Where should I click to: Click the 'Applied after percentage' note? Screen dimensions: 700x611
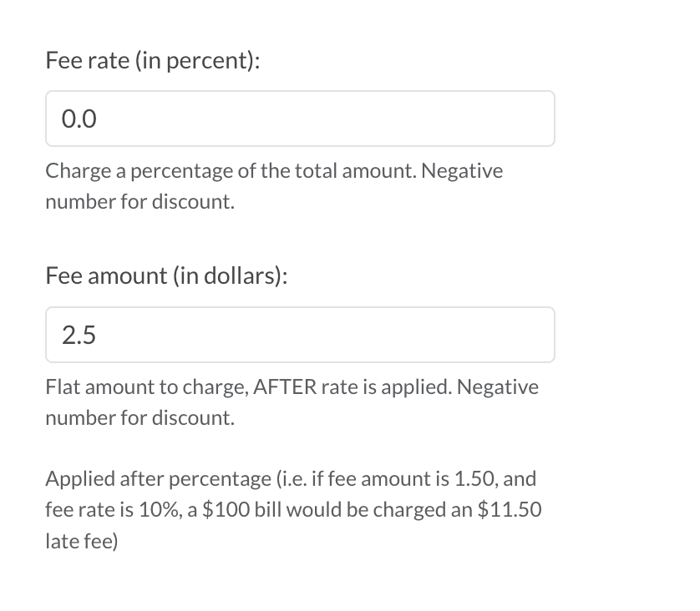(150, 479)
